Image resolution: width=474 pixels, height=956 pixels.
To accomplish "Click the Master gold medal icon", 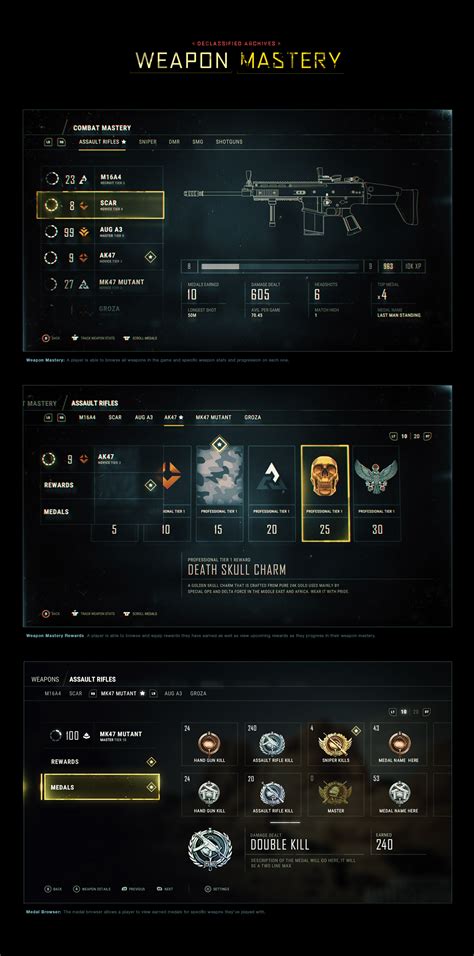I will point(335,792).
